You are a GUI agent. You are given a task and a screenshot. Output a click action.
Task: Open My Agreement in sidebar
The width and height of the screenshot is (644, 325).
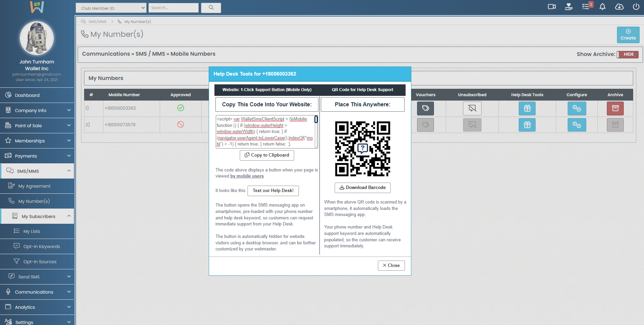[37, 186]
